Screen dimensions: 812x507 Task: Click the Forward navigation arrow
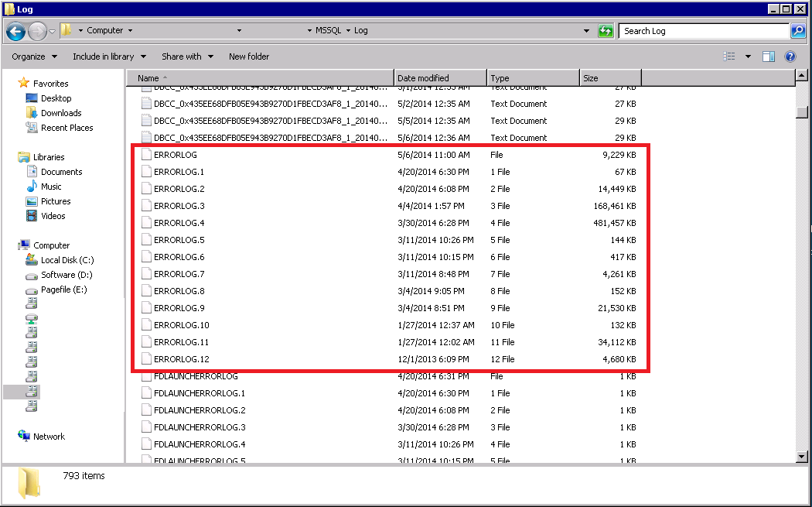pos(37,32)
